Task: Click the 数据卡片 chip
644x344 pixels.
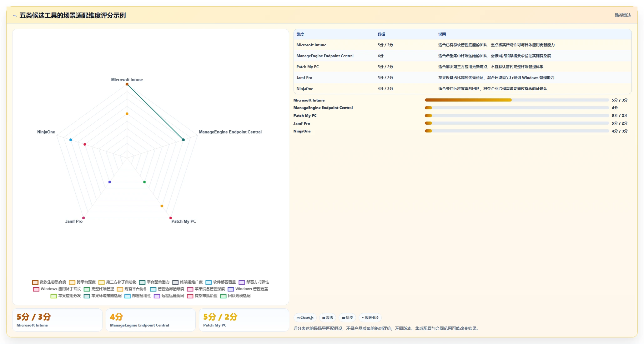Action: (x=370, y=318)
